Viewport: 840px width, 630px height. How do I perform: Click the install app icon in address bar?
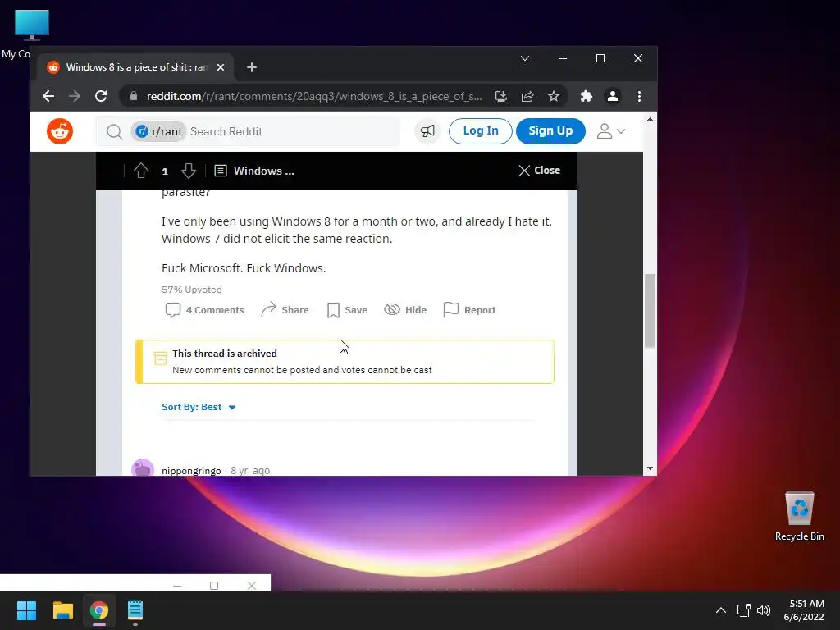pos(501,97)
